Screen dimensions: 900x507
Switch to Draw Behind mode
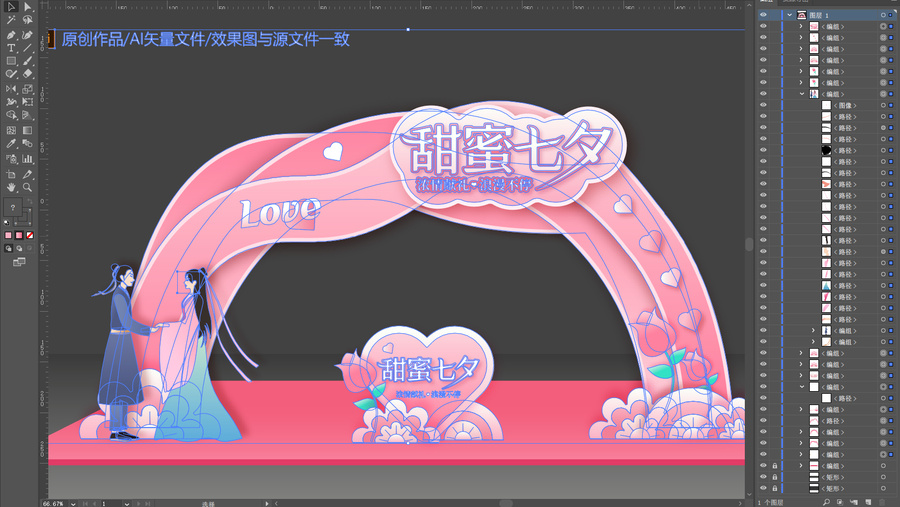[x=19, y=249]
